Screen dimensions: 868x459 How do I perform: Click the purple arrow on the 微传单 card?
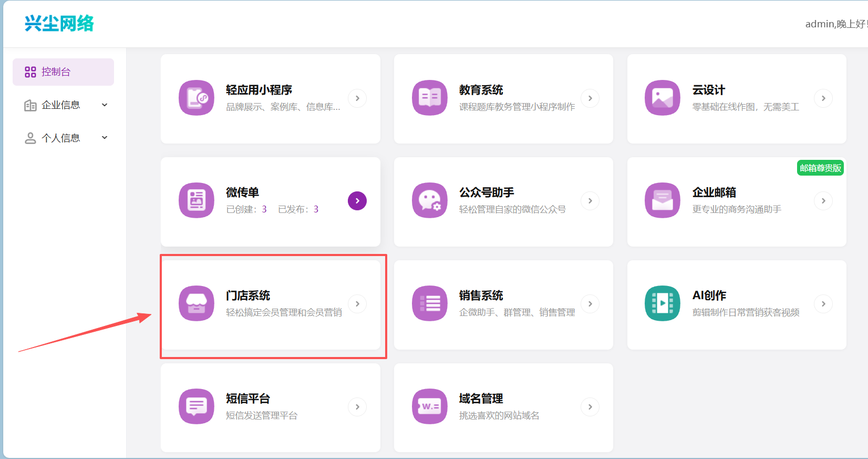(x=357, y=201)
